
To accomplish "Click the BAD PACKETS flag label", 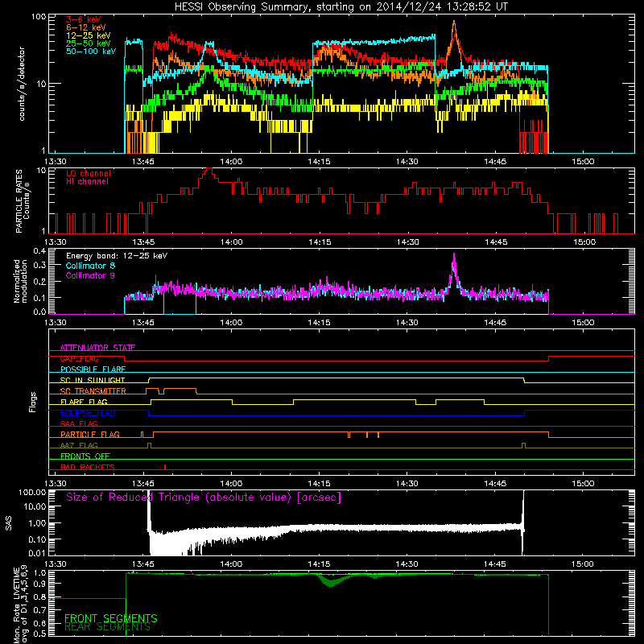I will click(x=88, y=467).
